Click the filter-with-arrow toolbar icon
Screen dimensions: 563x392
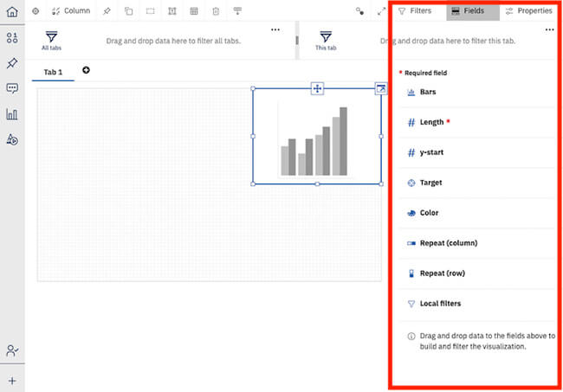[x=237, y=10]
